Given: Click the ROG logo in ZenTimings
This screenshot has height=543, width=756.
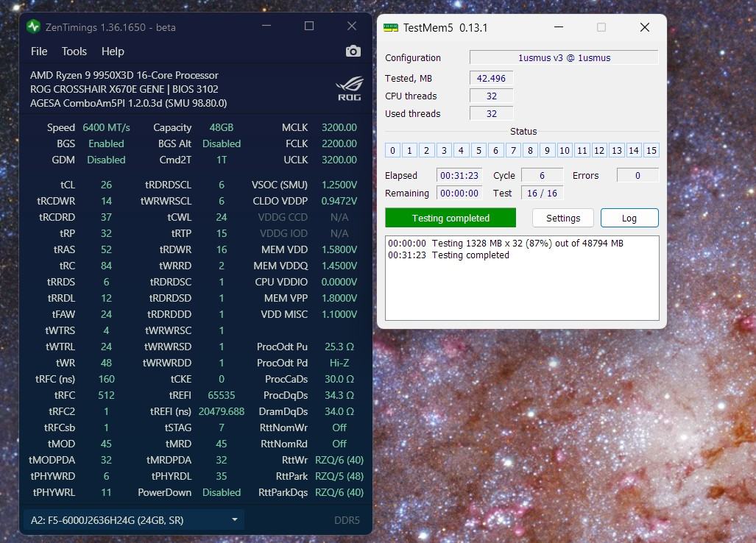Looking at the screenshot, I should point(350,88).
